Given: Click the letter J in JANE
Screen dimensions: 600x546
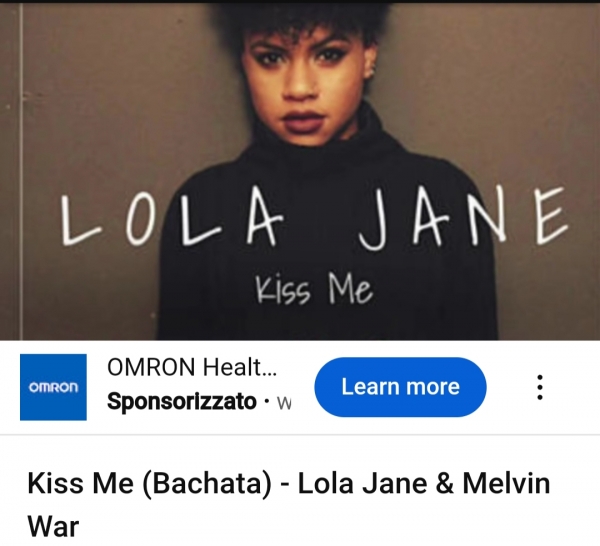Looking at the screenshot, I should (x=374, y=220).
